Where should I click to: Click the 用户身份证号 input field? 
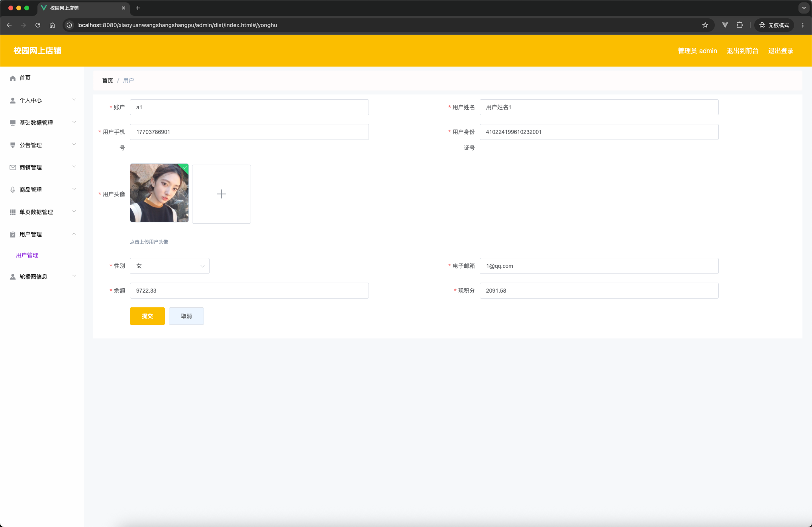tap(599, 132)
